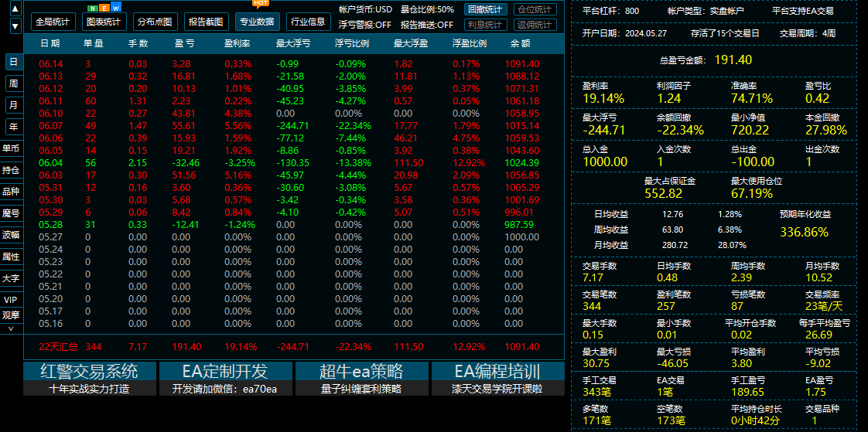Select the 日 daily period button

click(x=13, y=62)
